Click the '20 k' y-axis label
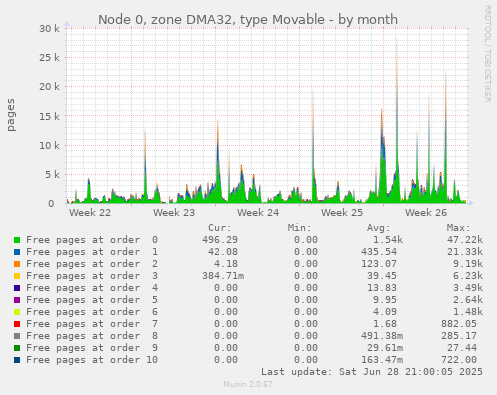 point(50,87)
